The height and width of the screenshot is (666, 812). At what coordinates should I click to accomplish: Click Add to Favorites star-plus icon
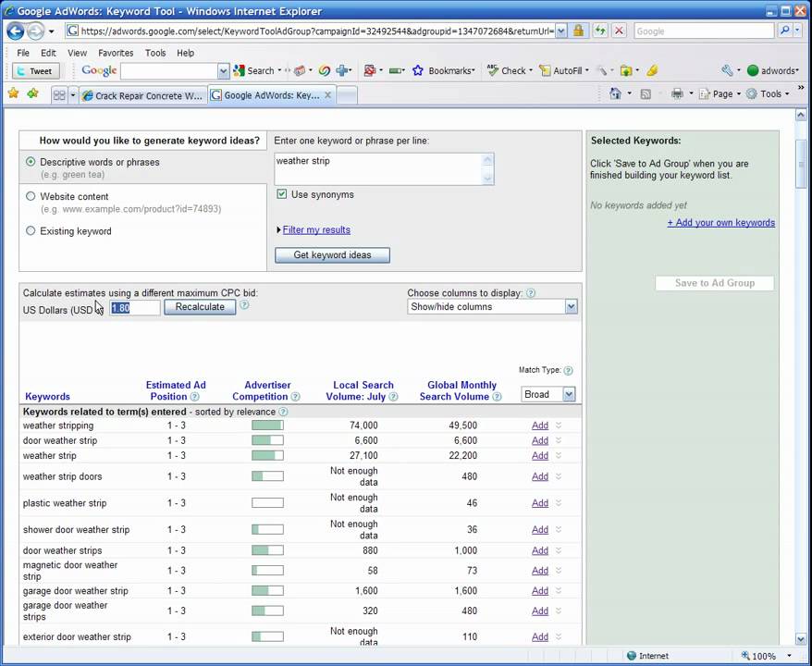pos(32,93)
